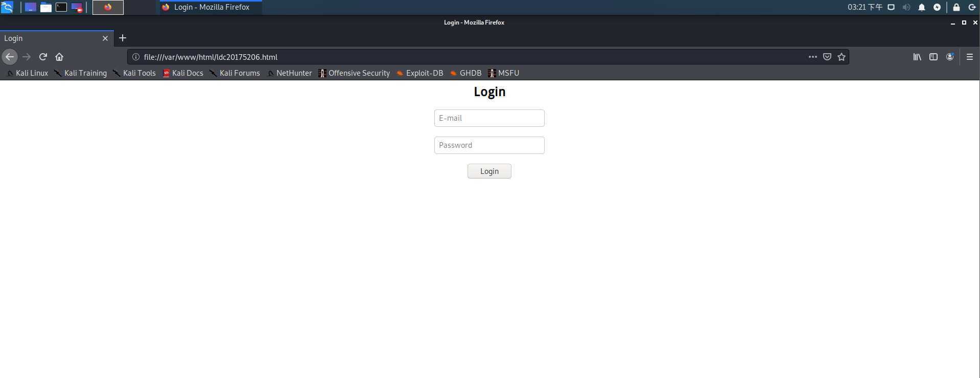Launch terminal emulator from top panel
980x378 pixels.
[x=61, y=7]
